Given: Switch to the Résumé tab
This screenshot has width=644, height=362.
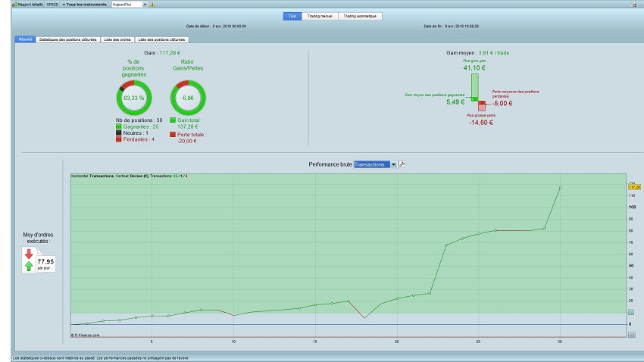Looking at the screenshot, I should tap(25, 39).
